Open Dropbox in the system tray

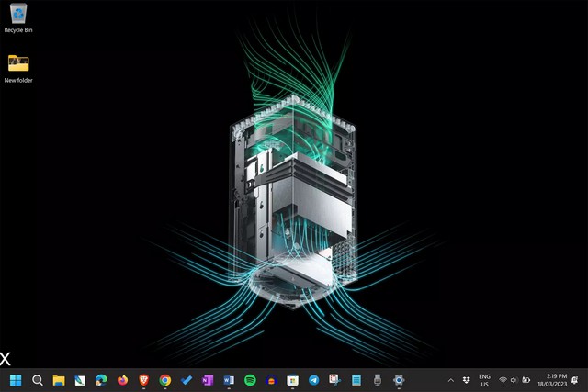pos(466,380)
